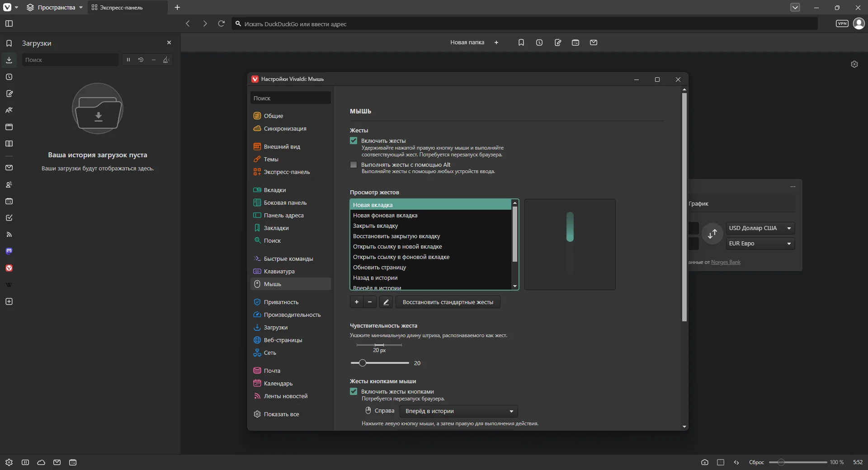This screenshot has width=868, height=470.
Task: Click the VPN icon in address bar
Action: click(x=842, y=23)
